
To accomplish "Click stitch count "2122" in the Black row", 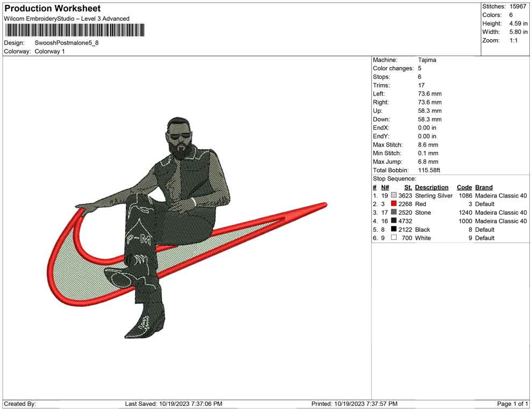I will click(x=405, y=229).
